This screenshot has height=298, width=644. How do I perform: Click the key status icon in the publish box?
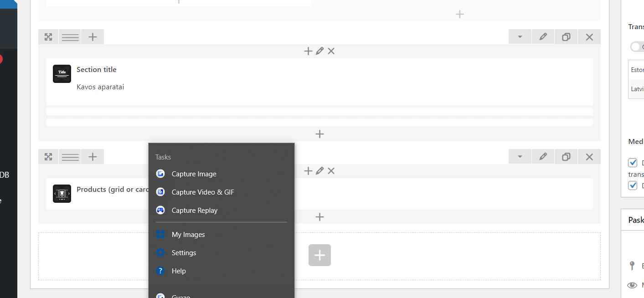632,266
